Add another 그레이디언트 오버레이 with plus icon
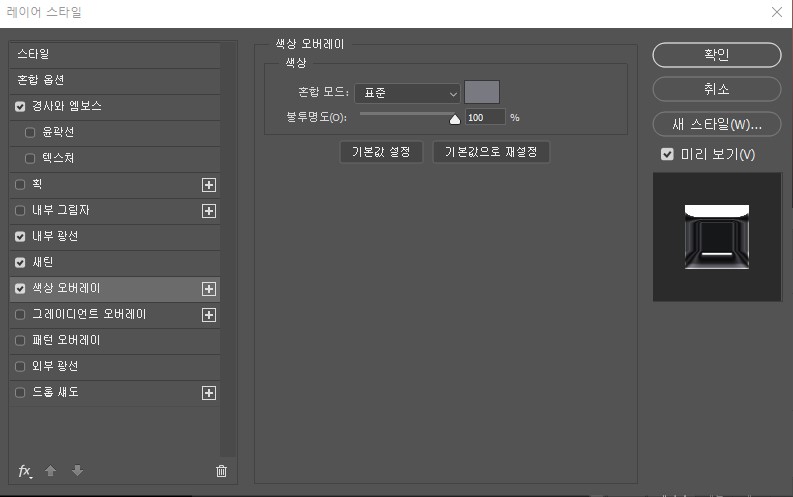This screenshot has height=497, width=793. point(209,315)
